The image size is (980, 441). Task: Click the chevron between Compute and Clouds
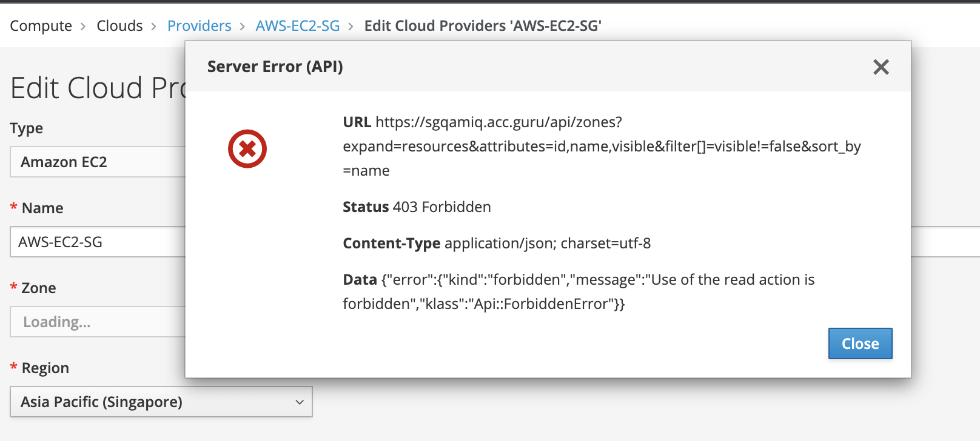tap(84, 27)
